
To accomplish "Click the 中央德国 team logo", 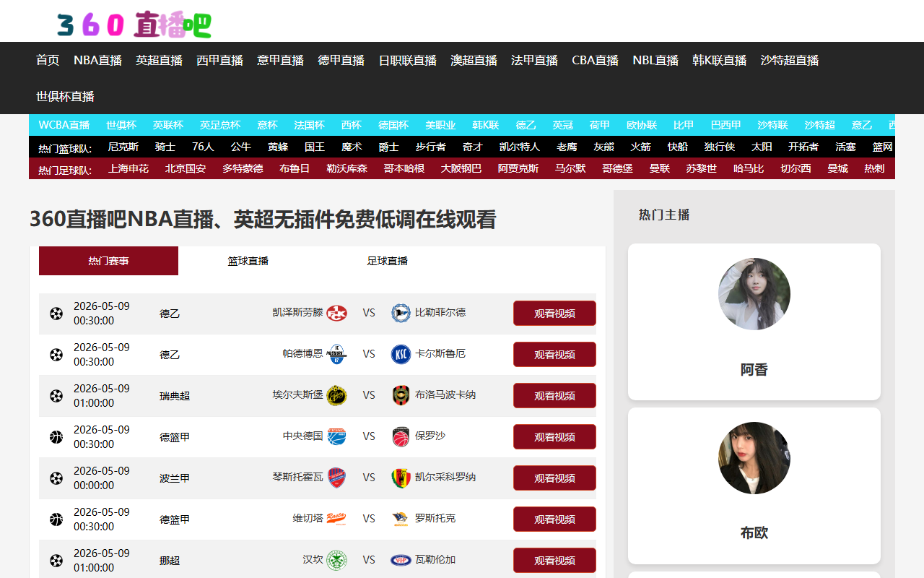I will 336,436.
